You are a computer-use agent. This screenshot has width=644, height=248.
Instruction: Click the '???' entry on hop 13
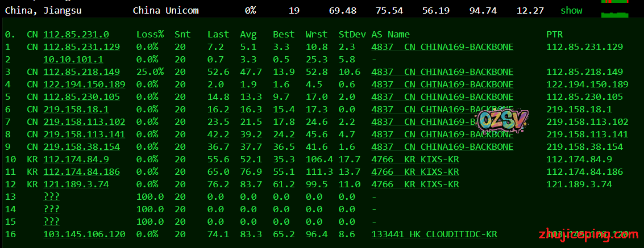click(52, 196)
